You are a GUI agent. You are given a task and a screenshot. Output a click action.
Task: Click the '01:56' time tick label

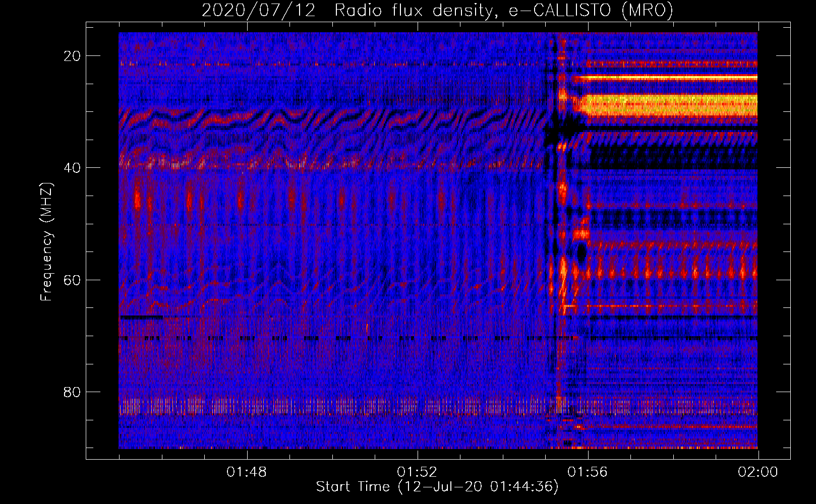point(588,472)
